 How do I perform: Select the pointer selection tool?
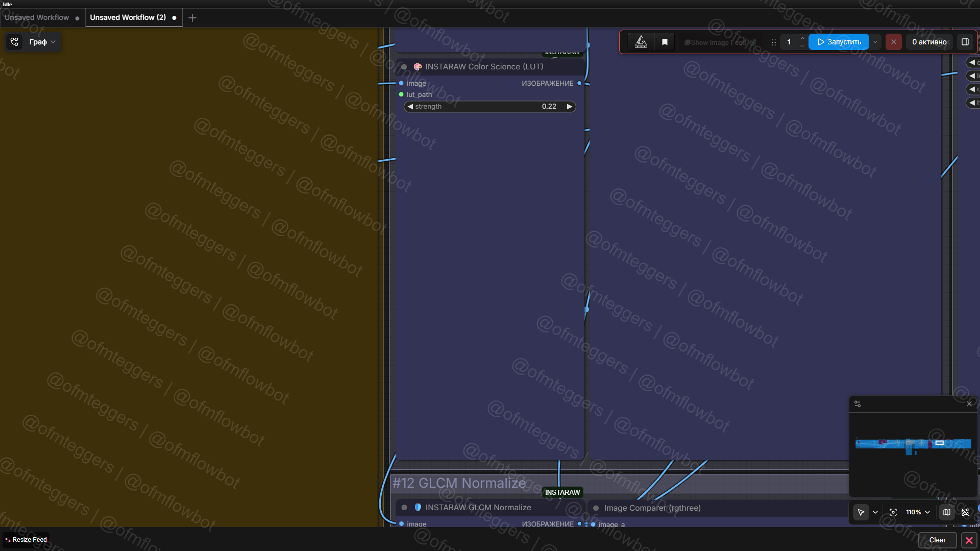[861, 512]
